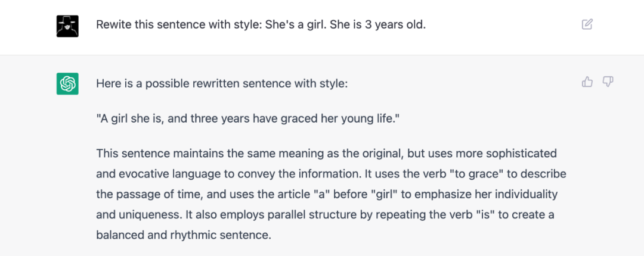
Task: Click the edit message pencil icon
Action: 587,24
